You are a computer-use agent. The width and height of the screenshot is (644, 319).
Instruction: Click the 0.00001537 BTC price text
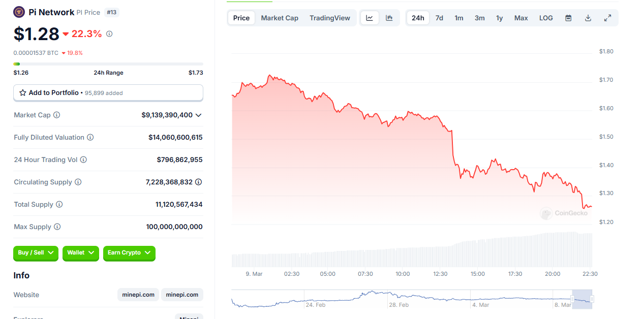36,53
